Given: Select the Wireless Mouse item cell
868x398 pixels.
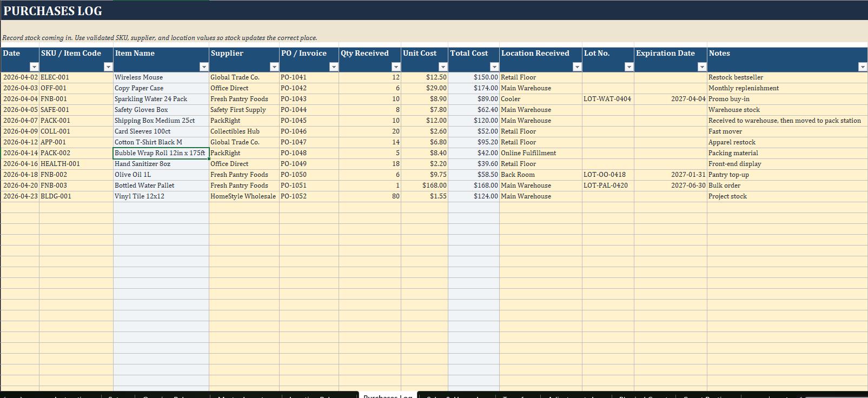Looking at the screenshot, I should [x=161, y=77].
